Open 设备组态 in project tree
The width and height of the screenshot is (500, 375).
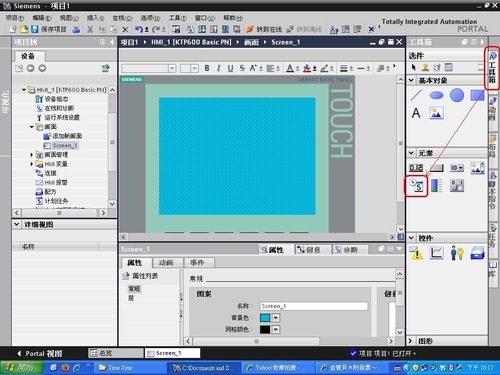(x=52, y=99)
